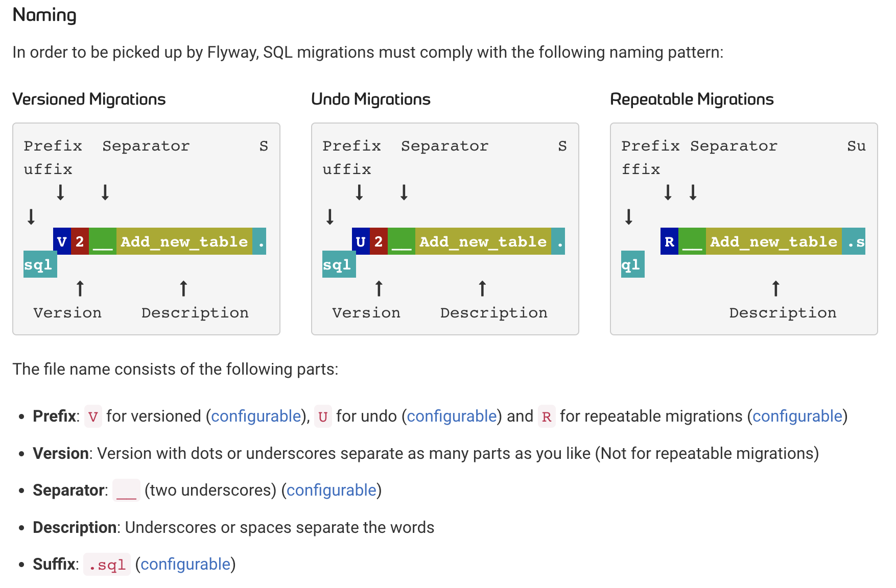Click 'Description' label in Undo Migrations diagram
The image size is (896, 588).
point(494,313)
